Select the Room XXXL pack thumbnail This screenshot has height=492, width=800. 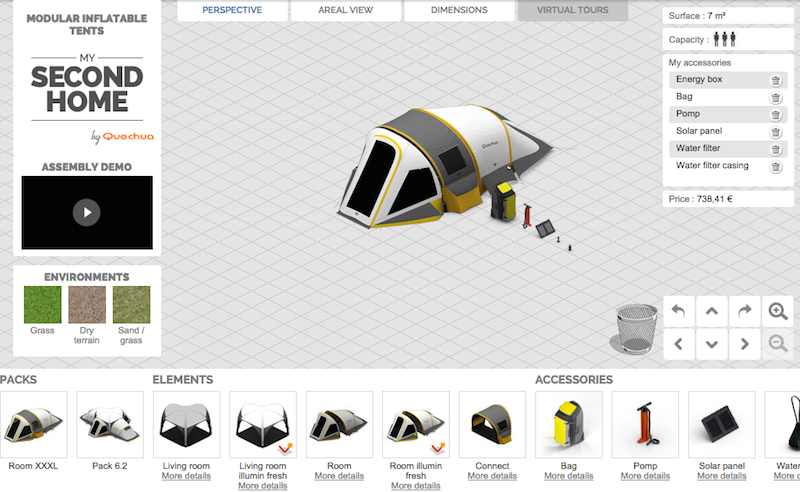(33, 425)
